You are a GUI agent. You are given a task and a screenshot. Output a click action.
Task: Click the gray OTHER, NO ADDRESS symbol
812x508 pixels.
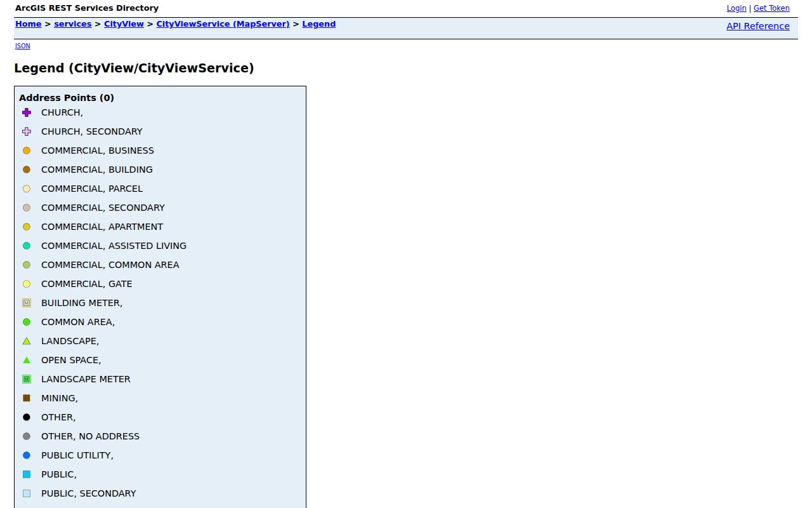27,436
